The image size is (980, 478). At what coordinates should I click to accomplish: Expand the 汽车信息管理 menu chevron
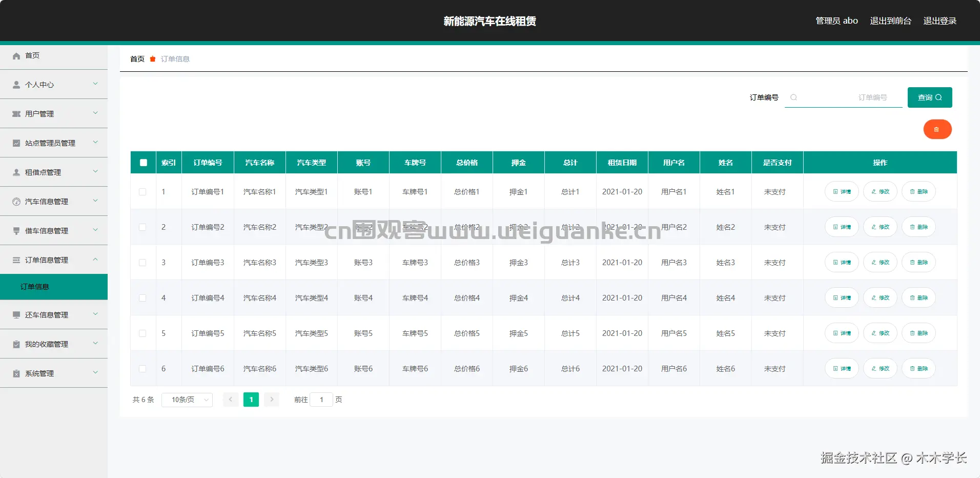click(x=95, y=201)
